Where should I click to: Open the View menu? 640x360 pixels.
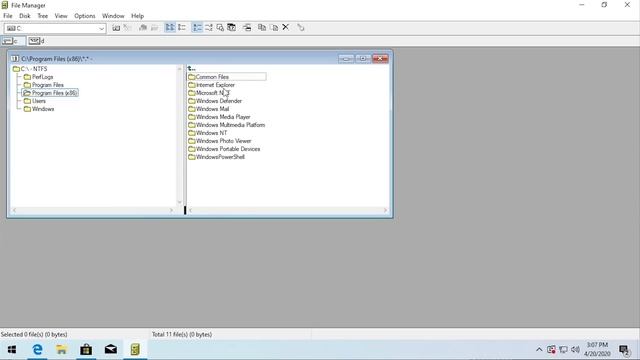61,16
